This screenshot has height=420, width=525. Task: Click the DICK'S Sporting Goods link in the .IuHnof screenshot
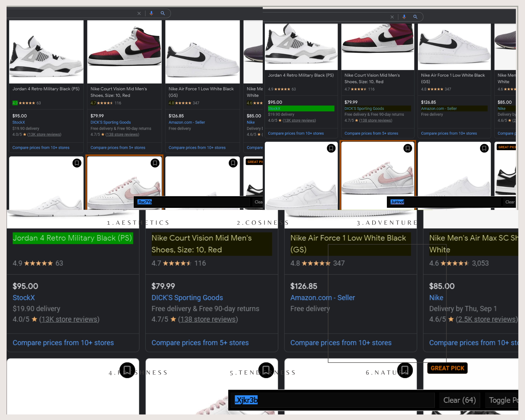(x=364, y=108)
